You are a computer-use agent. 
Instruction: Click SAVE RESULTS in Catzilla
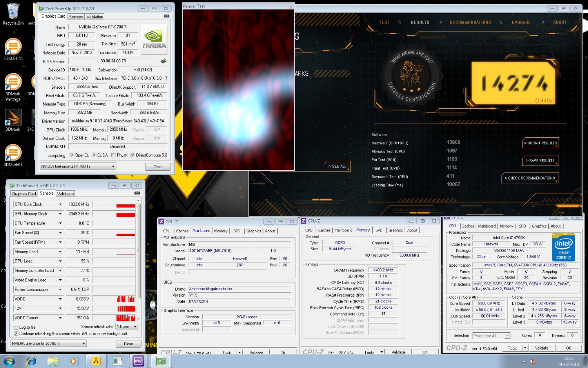541,160
